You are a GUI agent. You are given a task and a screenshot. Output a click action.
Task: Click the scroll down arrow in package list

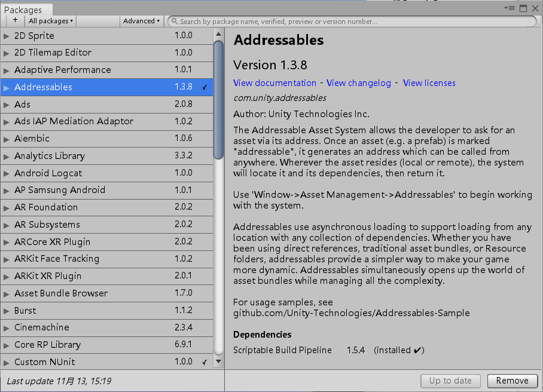click(218, 362)
